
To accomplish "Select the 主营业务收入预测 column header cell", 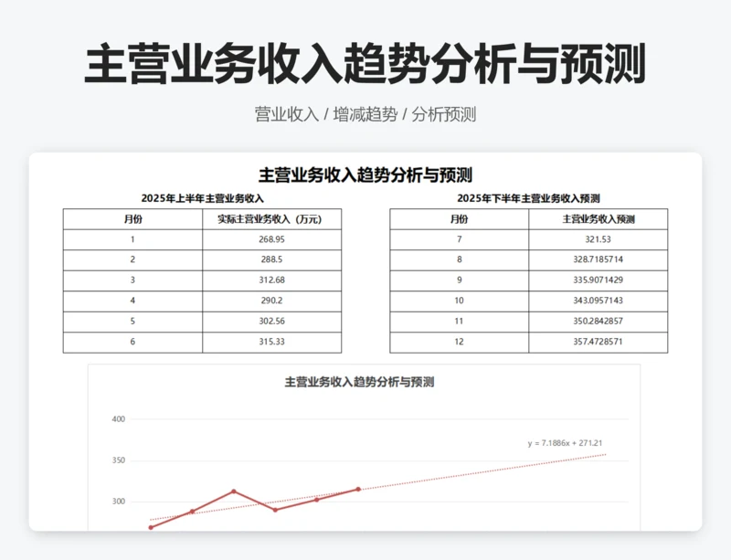I will pyautogui.click(x=599, y=219).
